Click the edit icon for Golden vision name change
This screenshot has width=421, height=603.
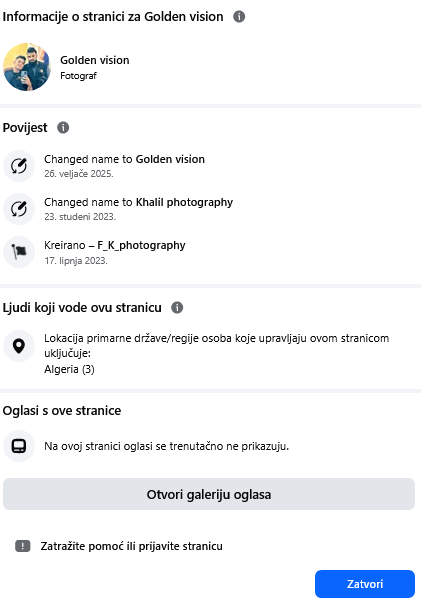(19, 166)
